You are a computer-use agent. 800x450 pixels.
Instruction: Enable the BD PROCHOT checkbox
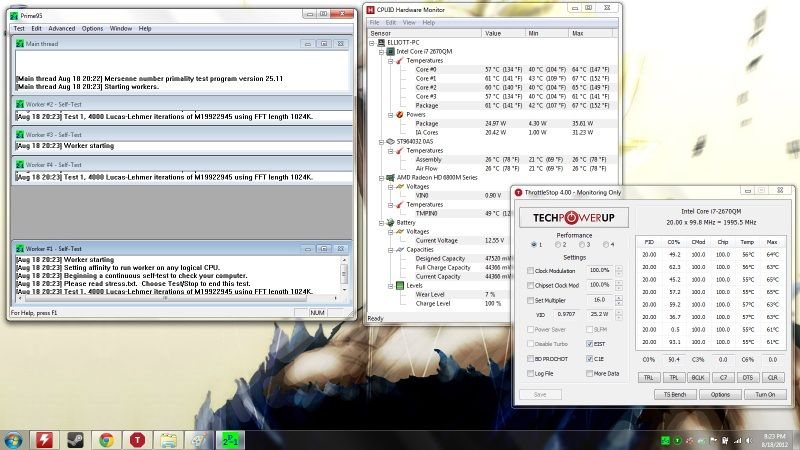click(x=530, y=359)
